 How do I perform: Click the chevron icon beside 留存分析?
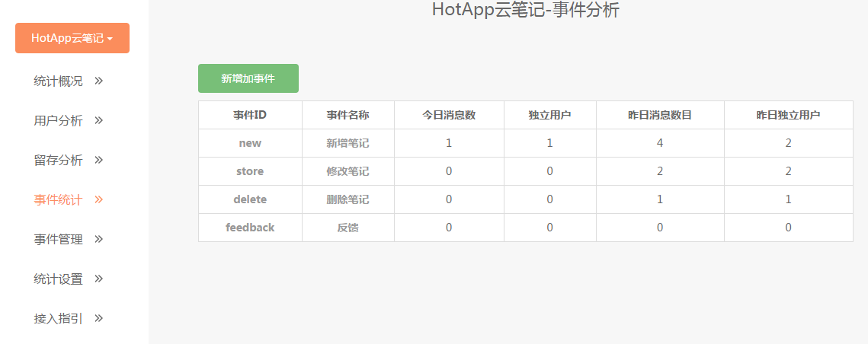[x=99, y=160]
